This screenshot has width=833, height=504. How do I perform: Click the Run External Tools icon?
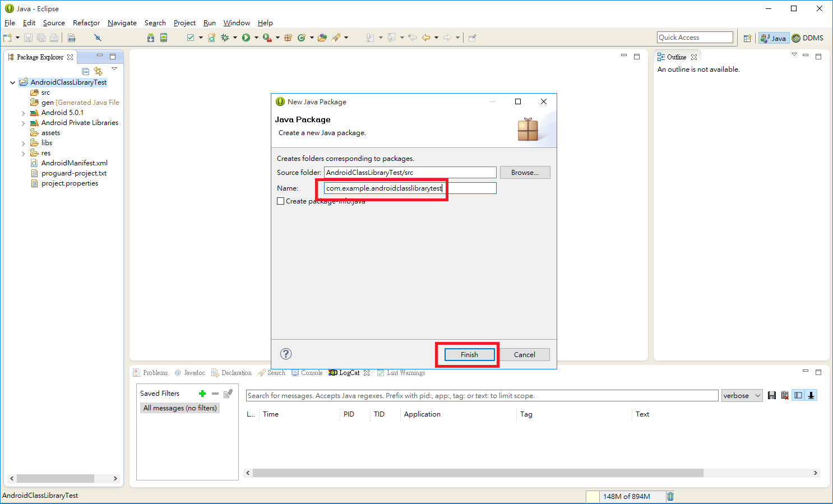click(267, 38)
